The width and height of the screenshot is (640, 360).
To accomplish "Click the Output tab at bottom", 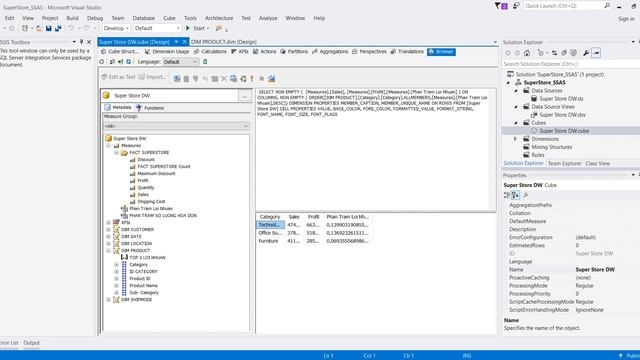I will pyautogui.click(x=31, y=343).
